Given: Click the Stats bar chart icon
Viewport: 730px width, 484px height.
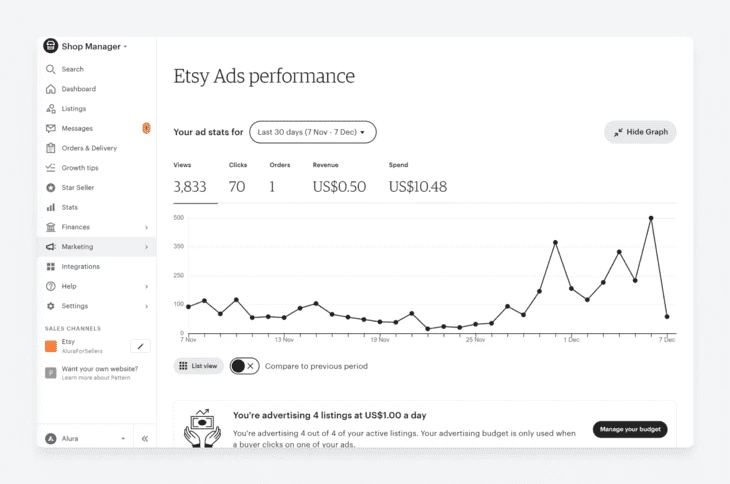Looking at the screenshot, I should point(50,207).
